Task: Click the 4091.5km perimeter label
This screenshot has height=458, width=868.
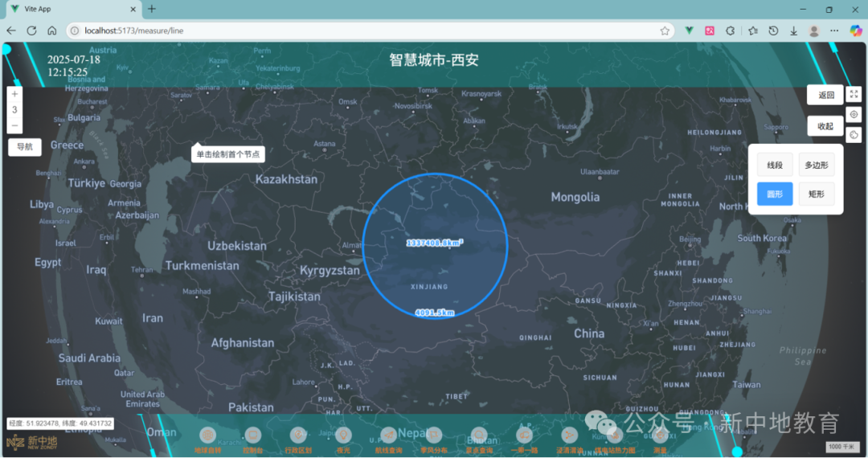Action: 435,313
